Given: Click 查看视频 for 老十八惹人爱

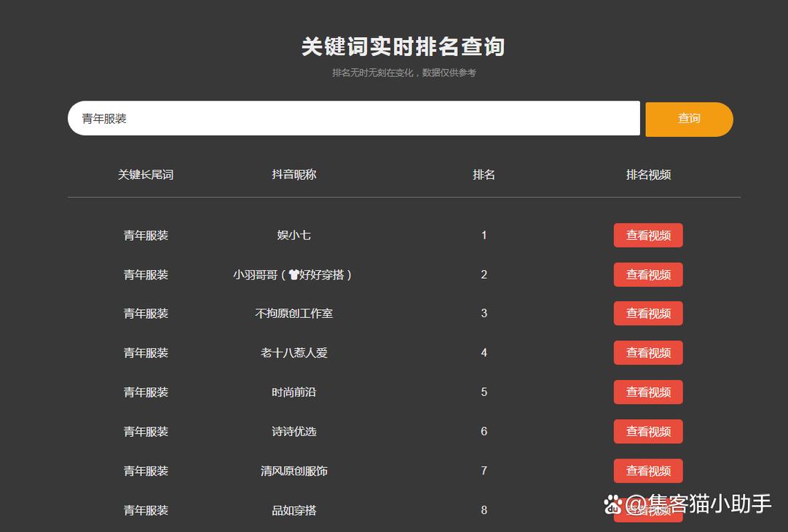Looking at the screenshot, I should coord(647,353).
